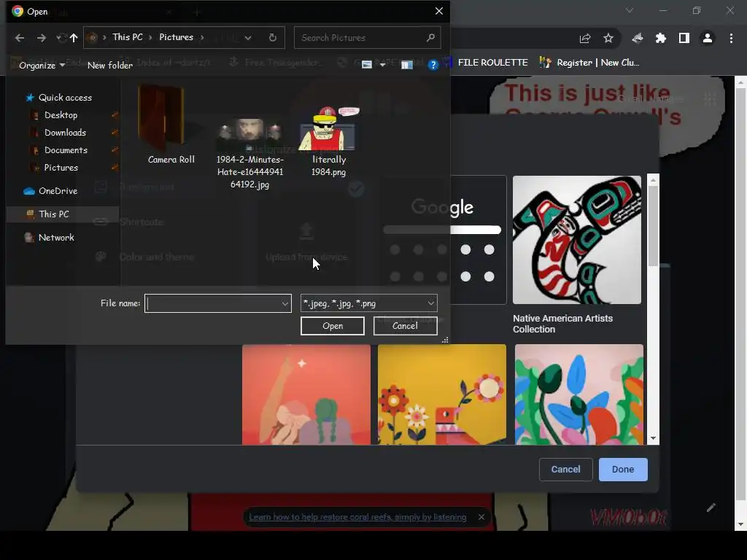Open Pictures in the navigation pane

61,168
